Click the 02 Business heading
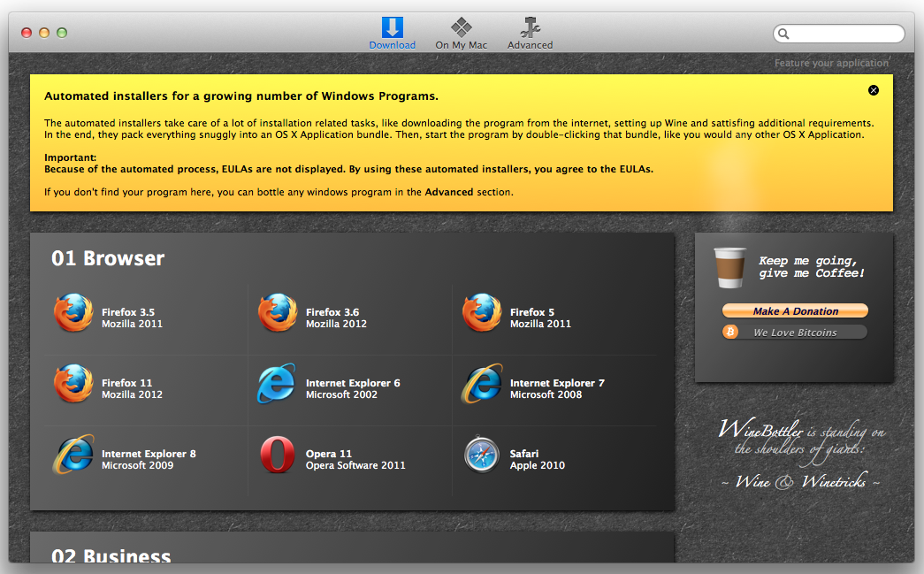The image size is (924, 574). pyautogui.click(x=111, y=555)
